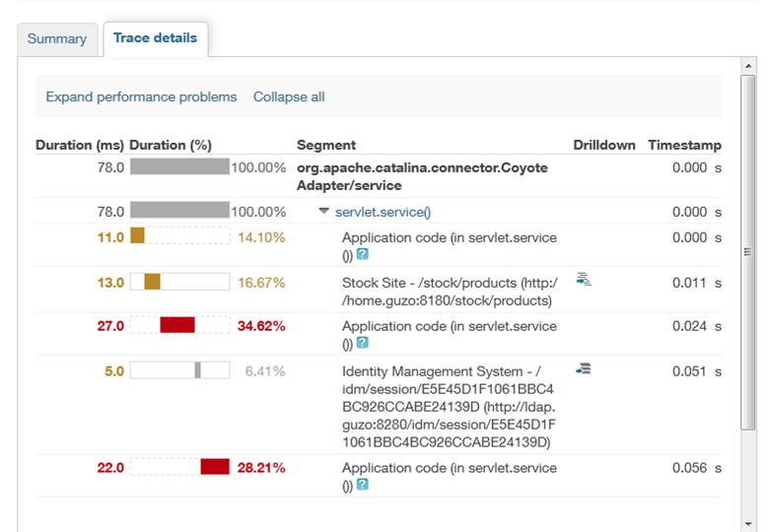Collapse the servlet.service() tree node

tap(324, 211)
